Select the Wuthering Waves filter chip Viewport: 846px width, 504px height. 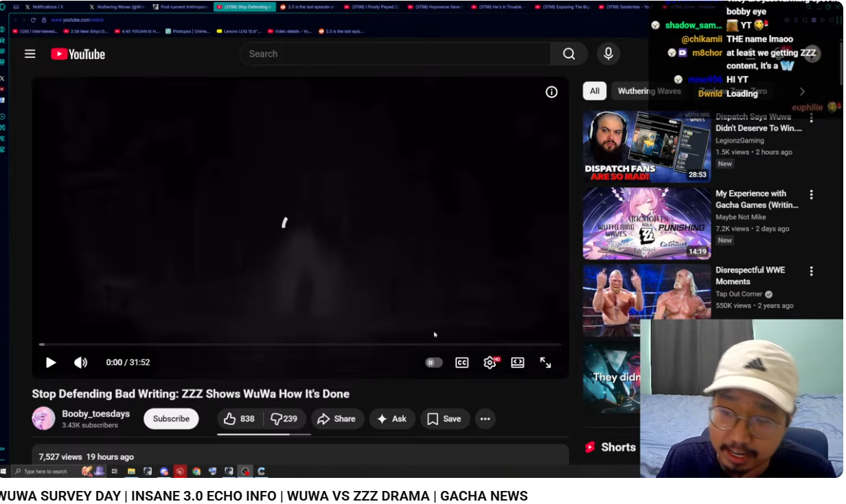click(x=649, y=91)
